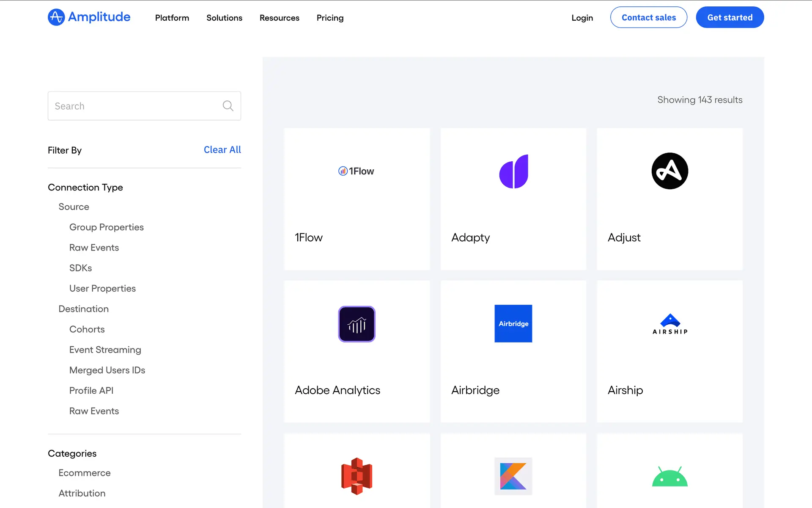Image resolution: width=812 pixels, height=508 pixels.
Task: Click Clear All filters link
Action: 222,150
